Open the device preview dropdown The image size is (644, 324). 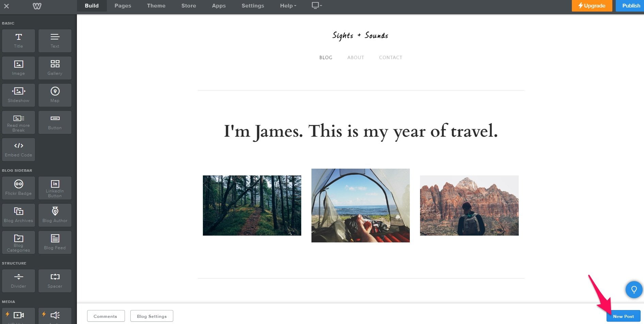tap(317, 5)
